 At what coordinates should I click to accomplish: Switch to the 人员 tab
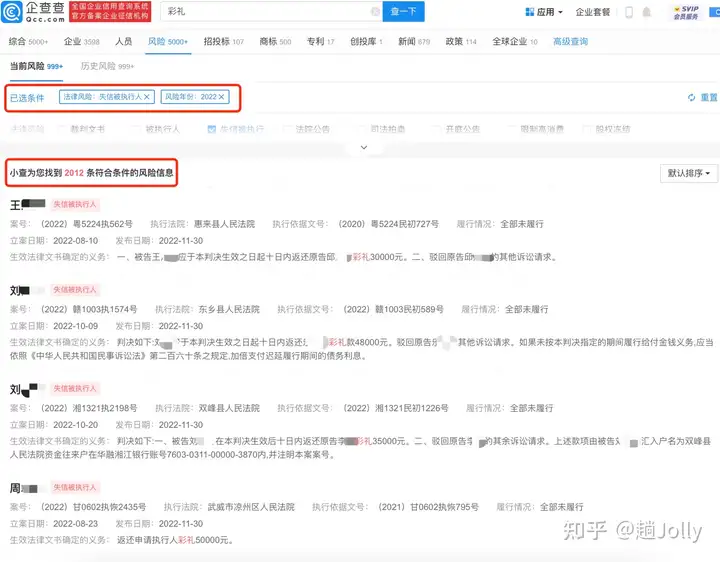point(124,41)
